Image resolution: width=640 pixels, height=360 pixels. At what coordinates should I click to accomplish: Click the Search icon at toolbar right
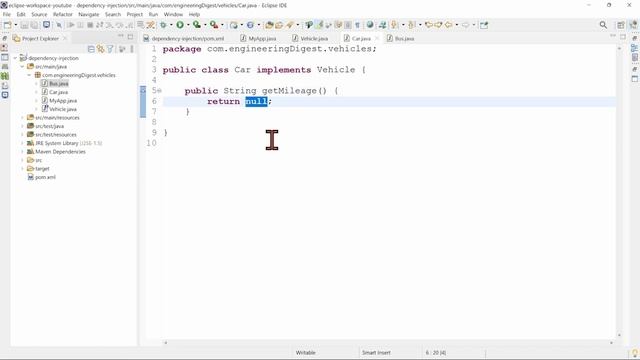[x=603, y=25]
